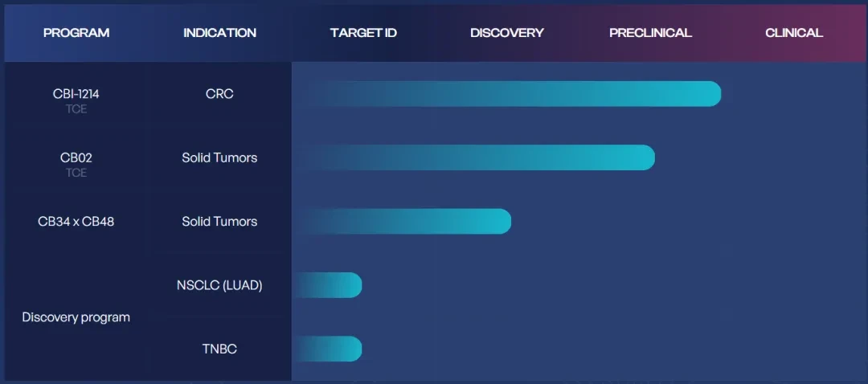Image resolution: width=868 pixels, height=384 pixels.
Task: Click Solid Tumors indication for CB02
Action: point(219,157)
